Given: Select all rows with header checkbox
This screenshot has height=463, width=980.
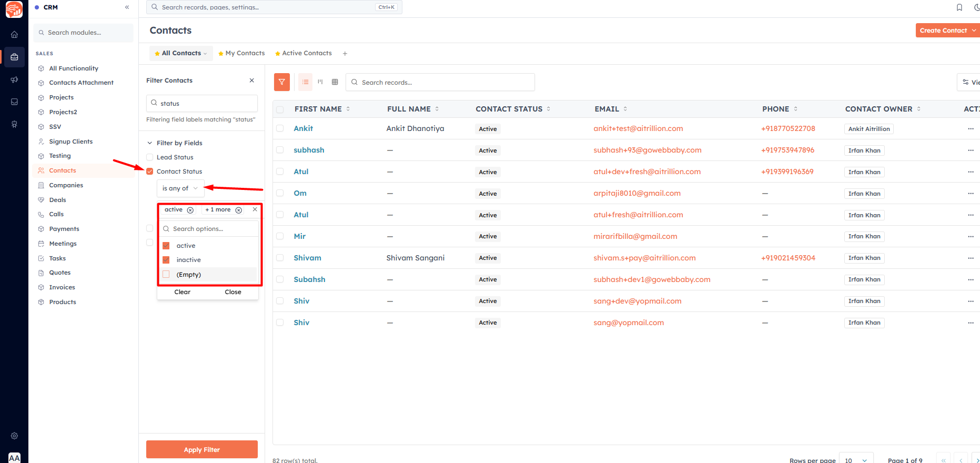Looking at the screenshot, I should click(x=280, y=109).
